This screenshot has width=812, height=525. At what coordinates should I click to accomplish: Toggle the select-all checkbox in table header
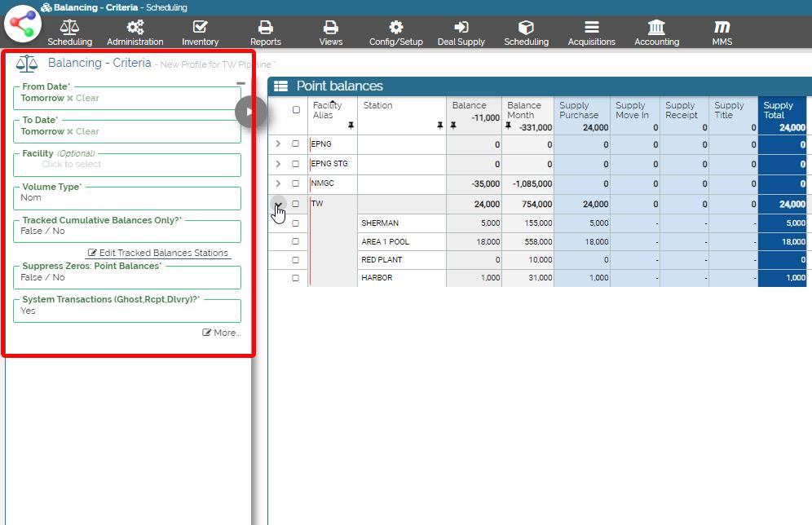(x=296, y=110)
